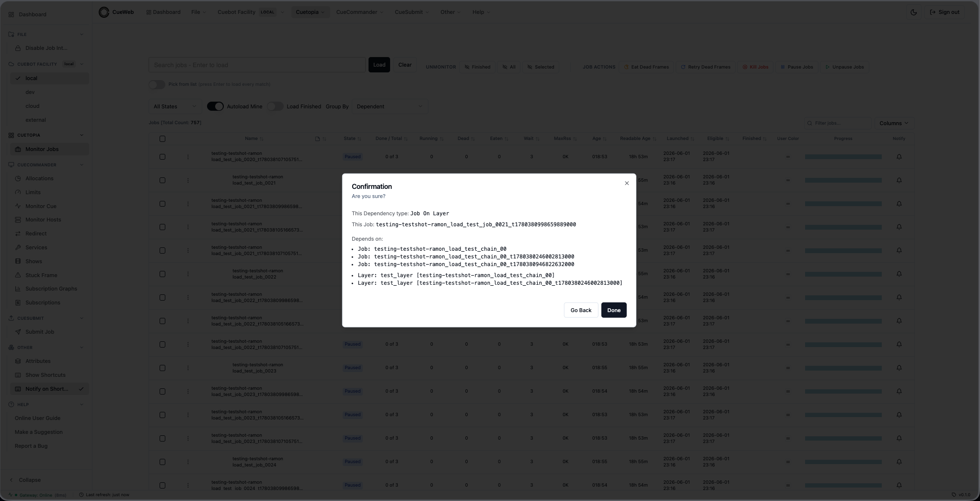
Task: Open Subscription Graphs in sidebar
Action: [x=49, y=289]
